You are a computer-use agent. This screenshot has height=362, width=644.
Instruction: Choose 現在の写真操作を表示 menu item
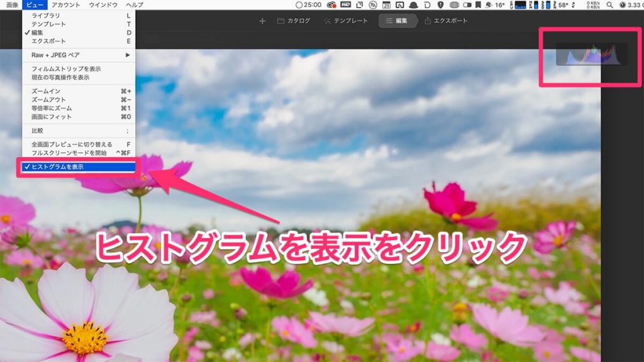79,77
